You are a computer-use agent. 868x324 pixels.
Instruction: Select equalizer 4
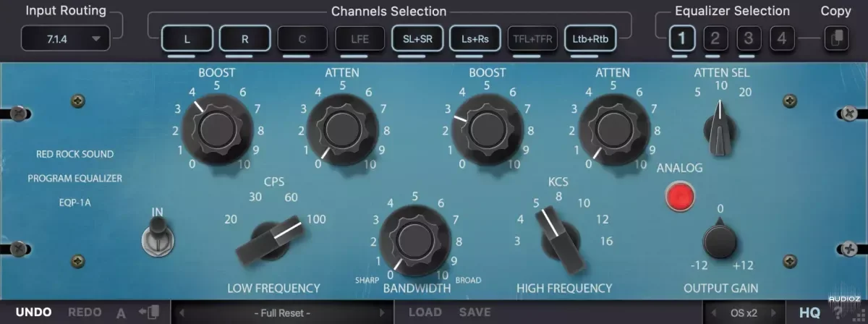781,38
